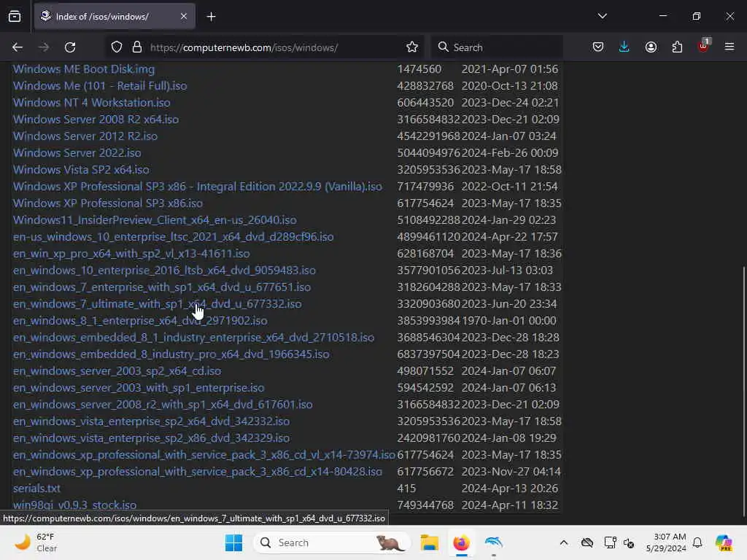Click the Firefox View icon
Image resolution: width=747 pixels, height=560 pixels.
(x=15, y=16)
